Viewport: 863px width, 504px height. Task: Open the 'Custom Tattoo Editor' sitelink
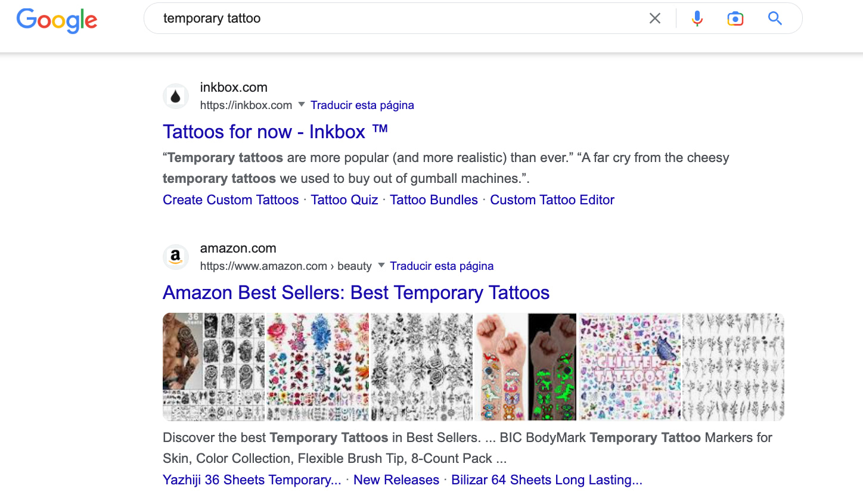tap(552, 200)
